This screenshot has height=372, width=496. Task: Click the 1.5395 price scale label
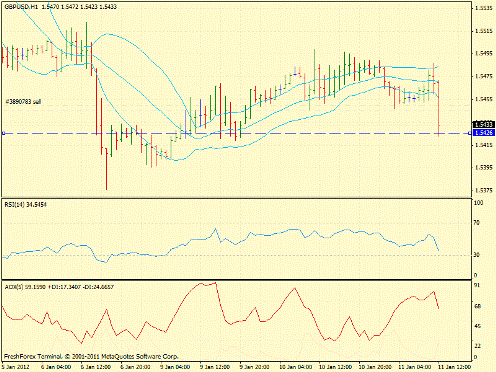pyautogui.click(x=484, y=168)
